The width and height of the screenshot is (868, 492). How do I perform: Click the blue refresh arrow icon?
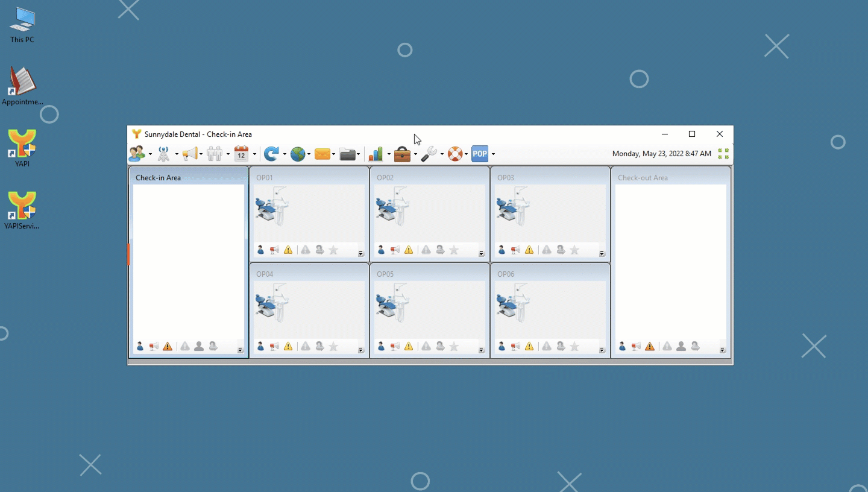(x=271, y=154)
